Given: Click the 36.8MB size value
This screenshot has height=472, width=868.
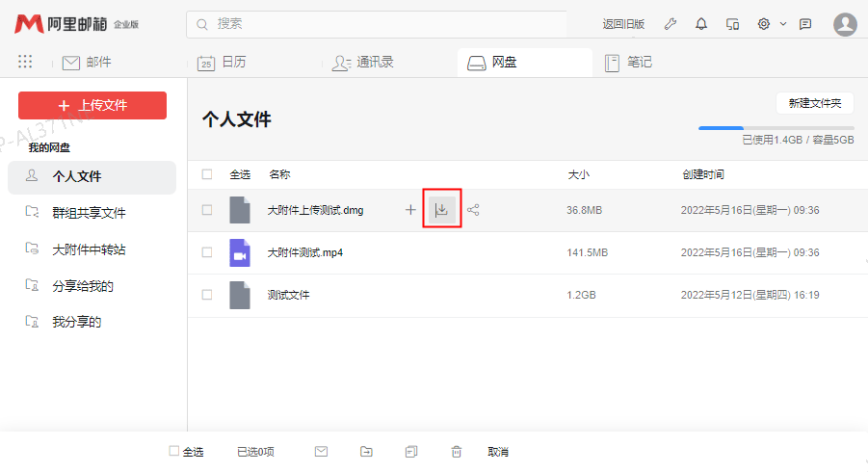Looking at the screenshot, I should coord(584,210).
